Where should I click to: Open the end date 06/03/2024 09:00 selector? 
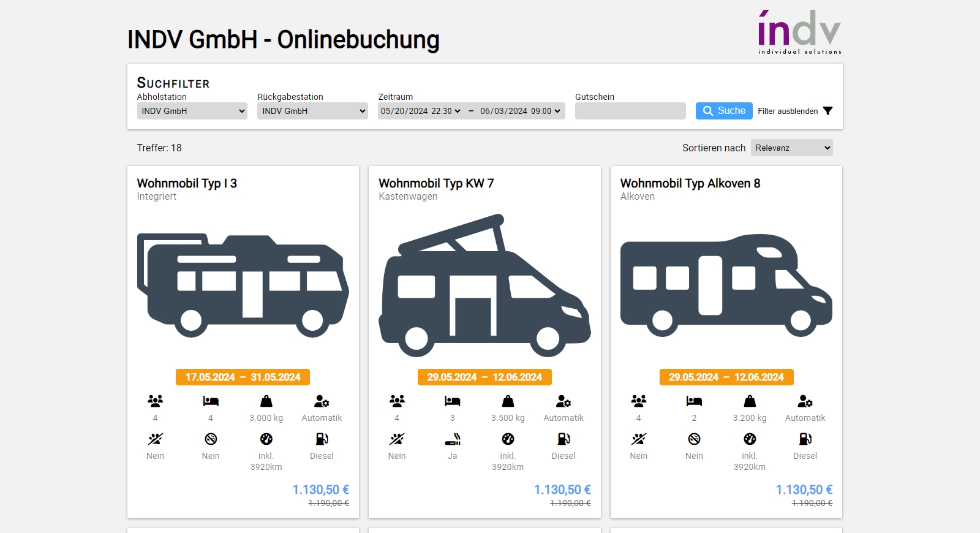[x=520, y=111]
